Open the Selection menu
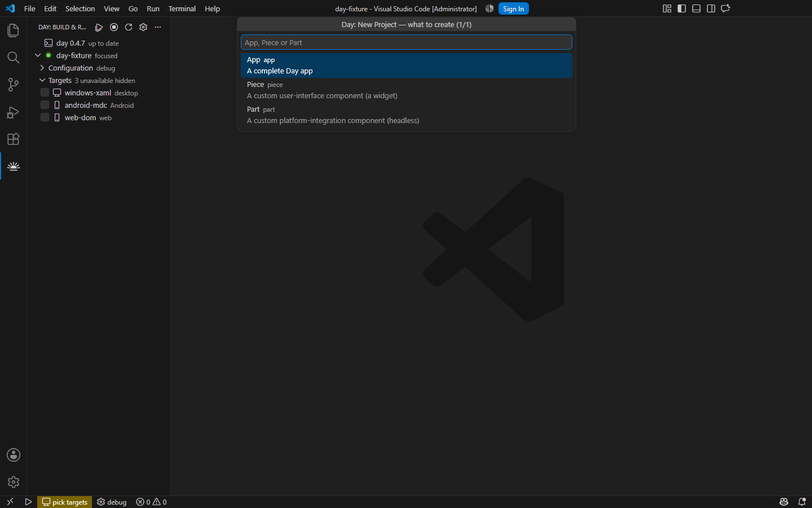The image size is (812, 508). (80, 8)
